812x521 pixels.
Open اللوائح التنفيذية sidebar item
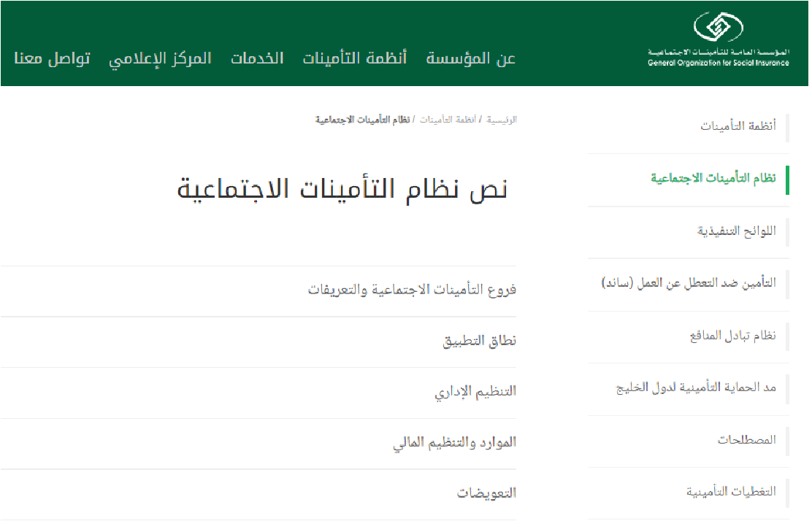click(736, 231)
